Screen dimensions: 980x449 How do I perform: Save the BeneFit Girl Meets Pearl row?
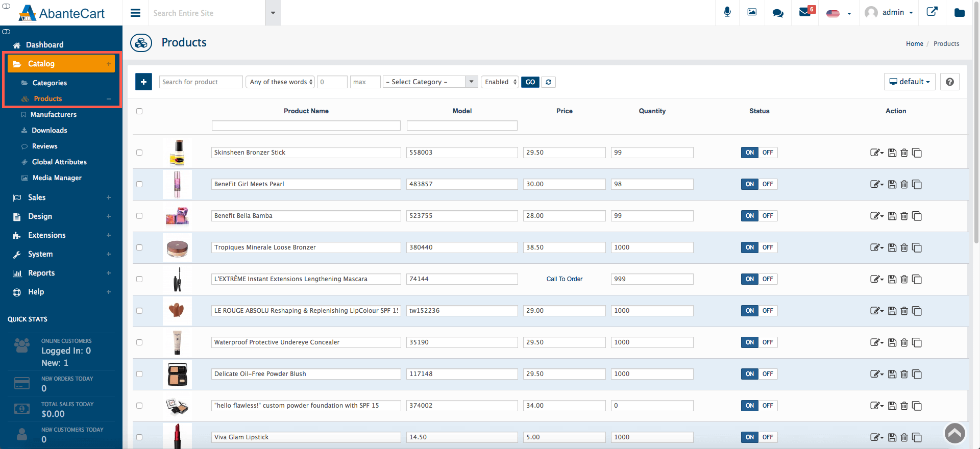click(892, 184)
